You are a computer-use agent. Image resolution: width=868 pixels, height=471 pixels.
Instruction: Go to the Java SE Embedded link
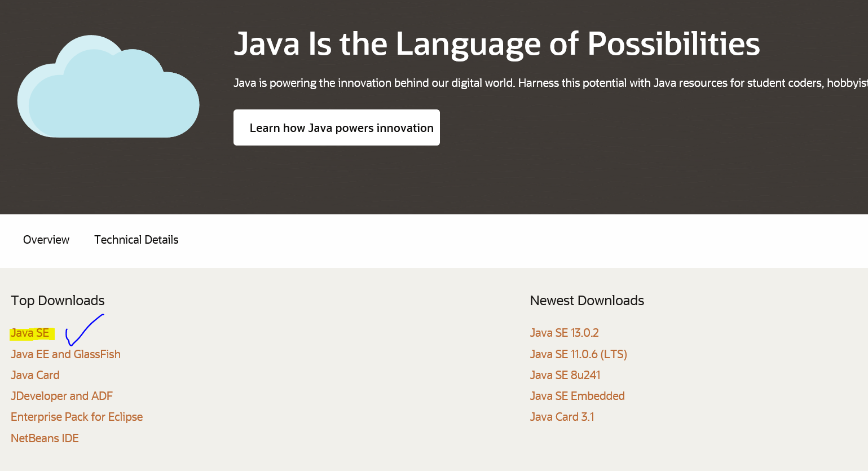(x=578, y=396)
